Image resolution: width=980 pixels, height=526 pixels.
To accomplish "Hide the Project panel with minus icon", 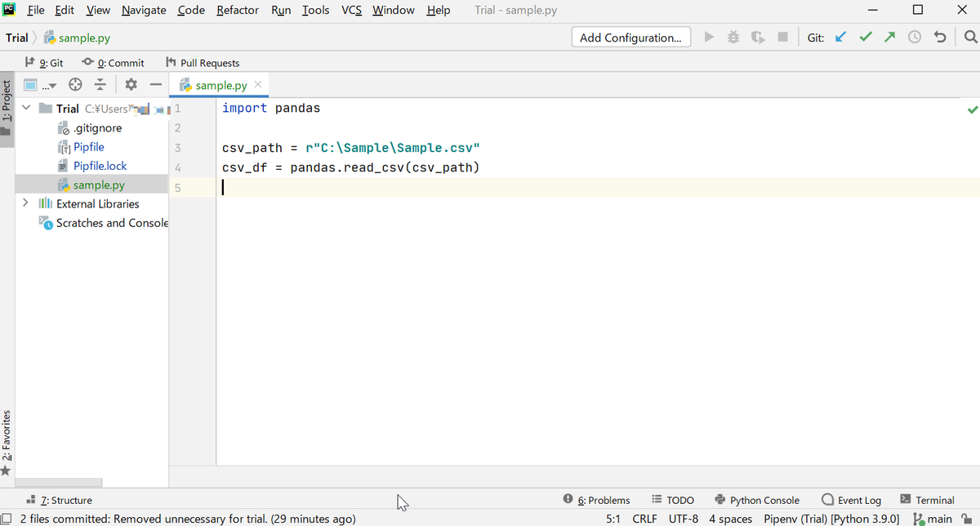I will [155, 84].
